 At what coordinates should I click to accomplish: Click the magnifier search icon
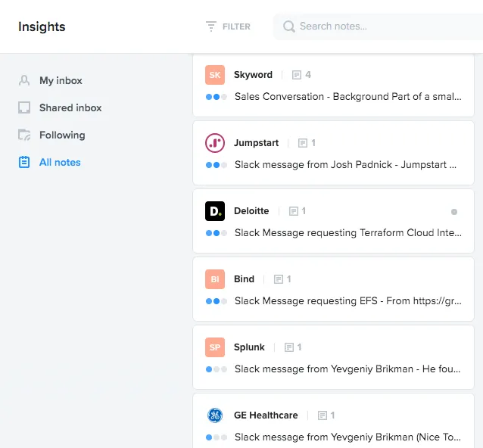(x=288, y=26)
